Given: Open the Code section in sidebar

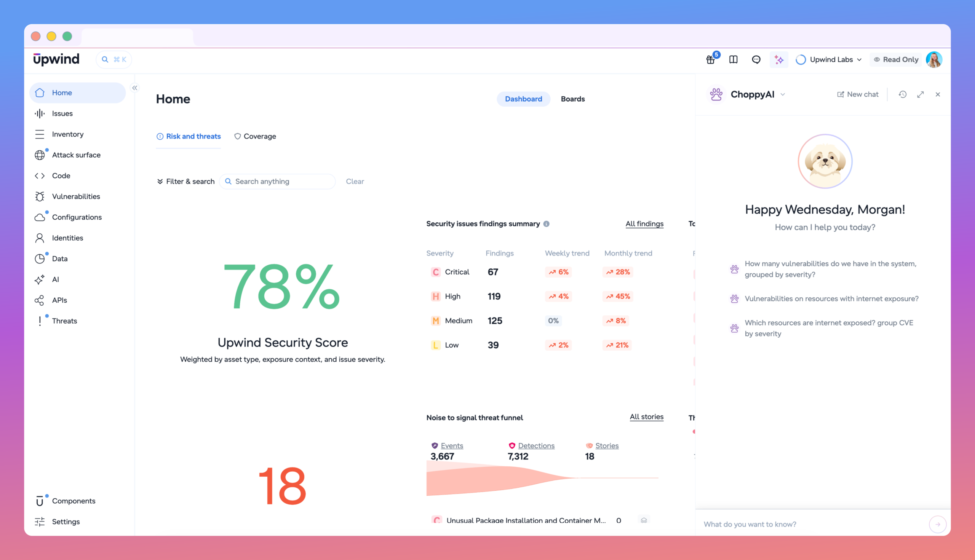Looking at the screenshot, I should pyautogui.click(x=78, y=176).
